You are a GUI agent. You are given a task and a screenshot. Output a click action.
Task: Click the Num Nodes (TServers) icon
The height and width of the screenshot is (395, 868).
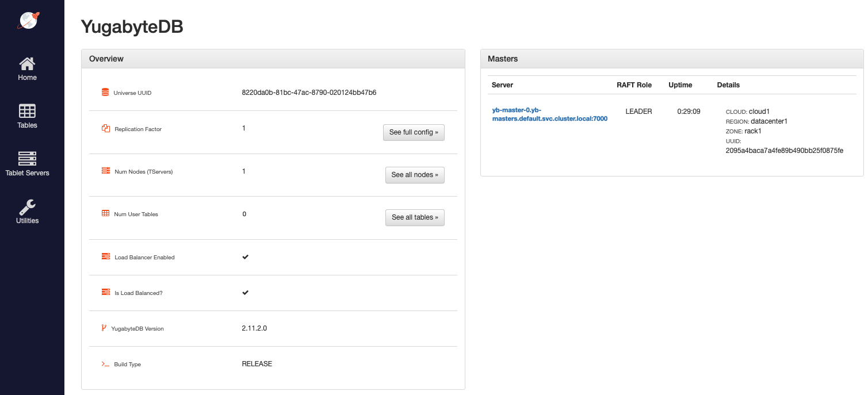pyautogui.click(x=105, y=171)
